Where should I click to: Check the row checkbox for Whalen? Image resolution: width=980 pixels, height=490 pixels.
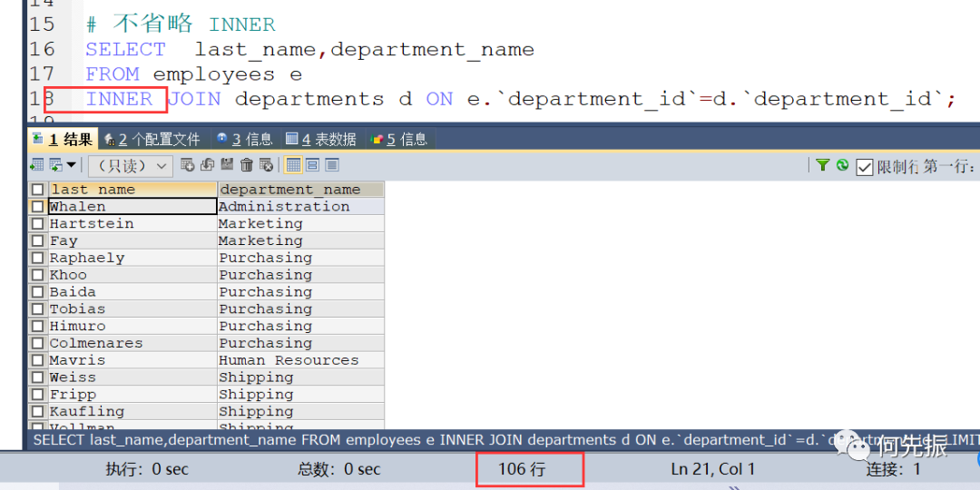(x=38, y=206)
